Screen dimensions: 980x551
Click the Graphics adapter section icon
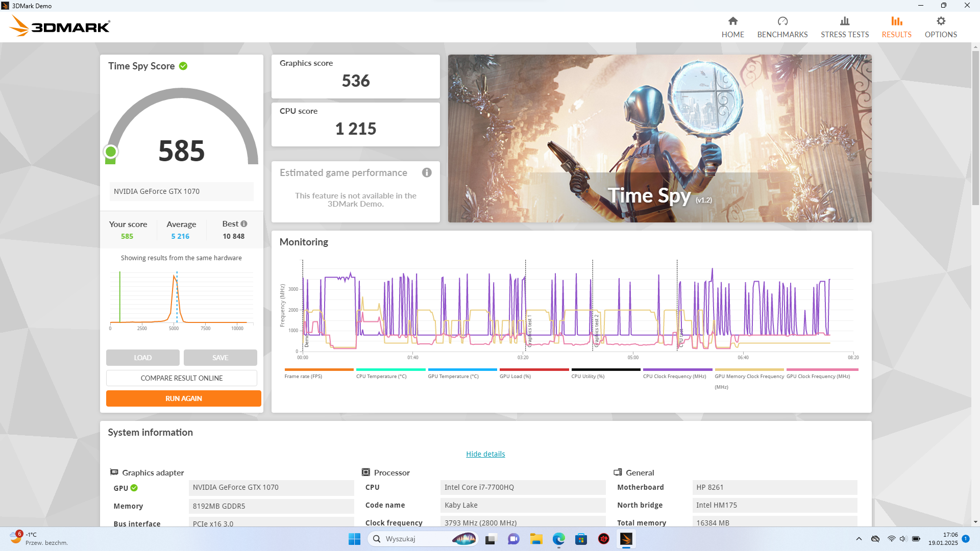(114, 472)
